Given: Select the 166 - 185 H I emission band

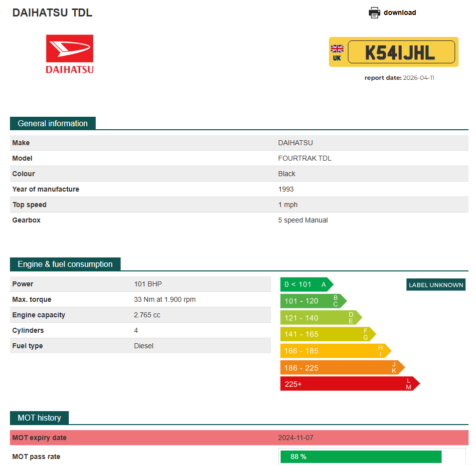Looking at the screenshot, I should pos(335,351).
